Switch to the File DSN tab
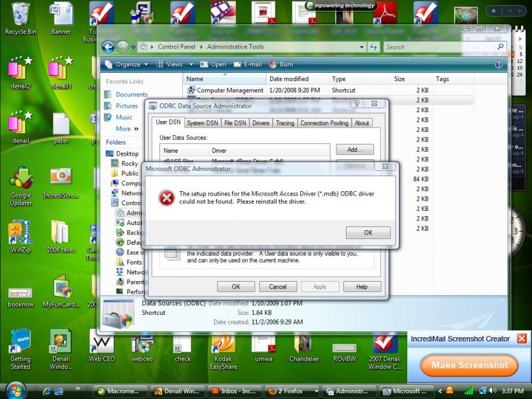 point(235,123)
